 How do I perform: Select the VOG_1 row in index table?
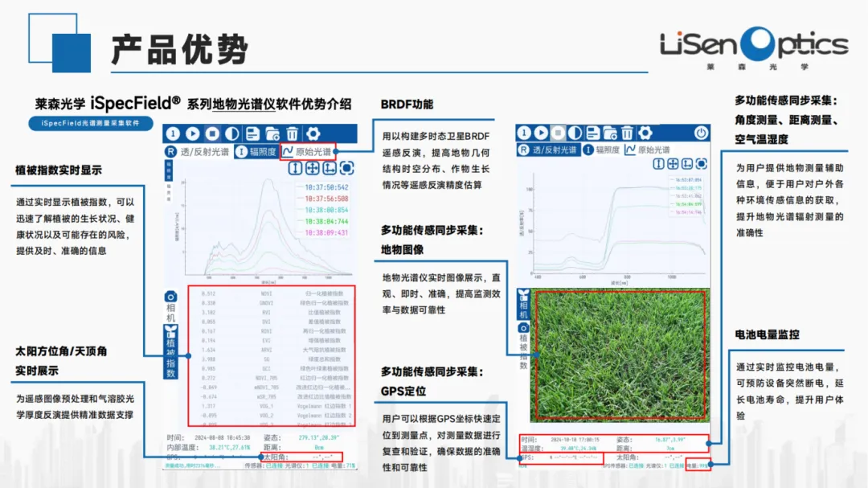click(272, 406)
